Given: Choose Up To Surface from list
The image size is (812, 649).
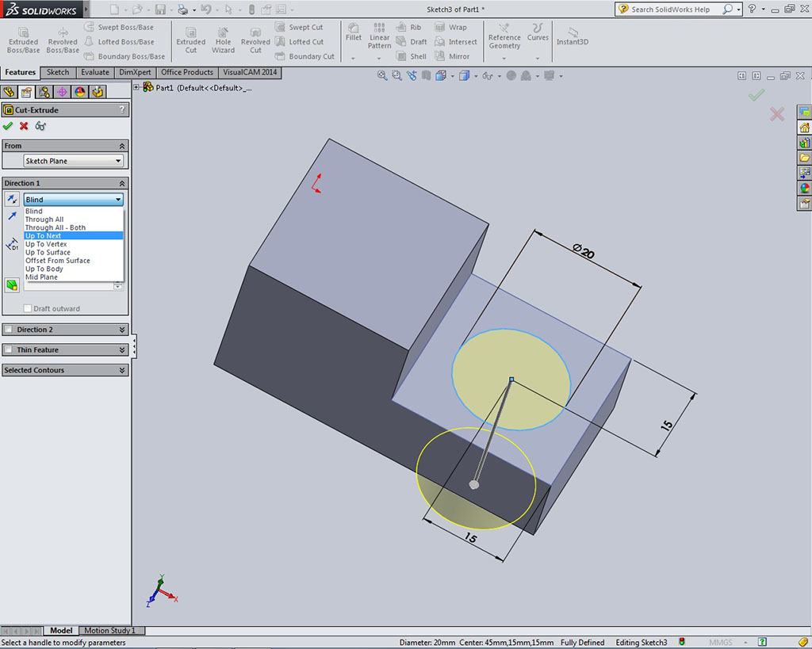Looking at the screenshot, I should point(48,252).
